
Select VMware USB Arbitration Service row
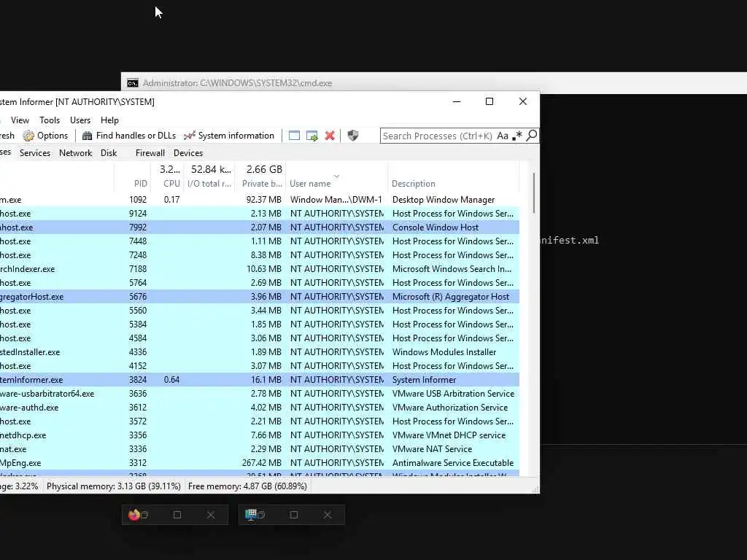(260, 393)
